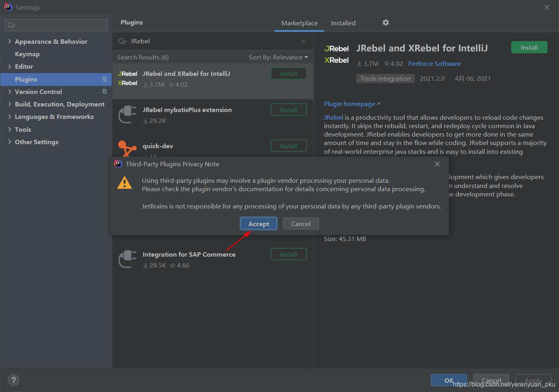Expand Languages & Frameworks node
559x392 pixels.
click(x=10, y=116)
